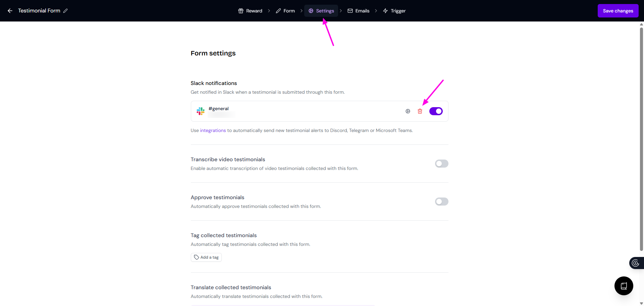644x306 pixels.
Task: Click the pencil icon to rename form
Action: point(65,11)
